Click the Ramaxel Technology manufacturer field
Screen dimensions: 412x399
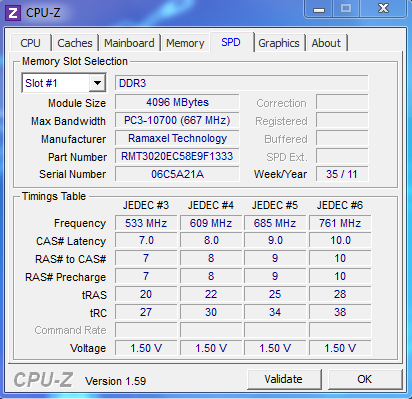(x=177, y=138)
